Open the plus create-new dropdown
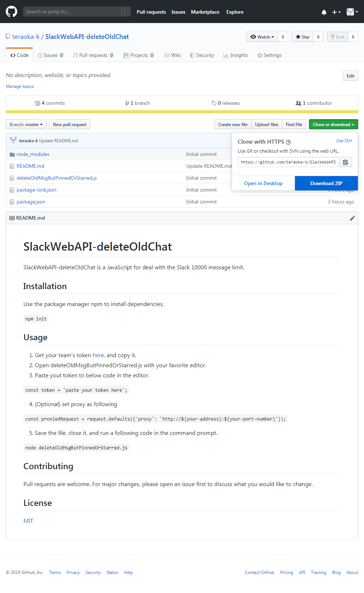Image resolution: width=364 pixels, height=593 pixels. [336, 12]
